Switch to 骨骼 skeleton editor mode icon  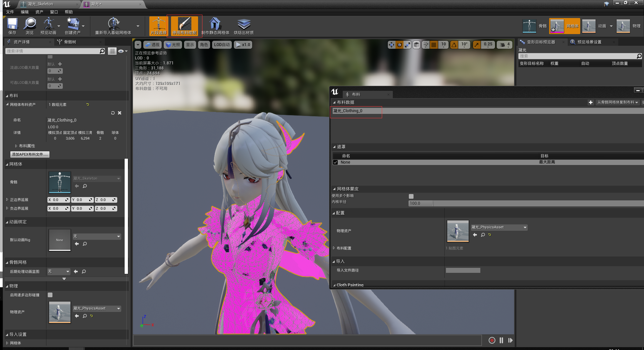[x=529, y=26]
